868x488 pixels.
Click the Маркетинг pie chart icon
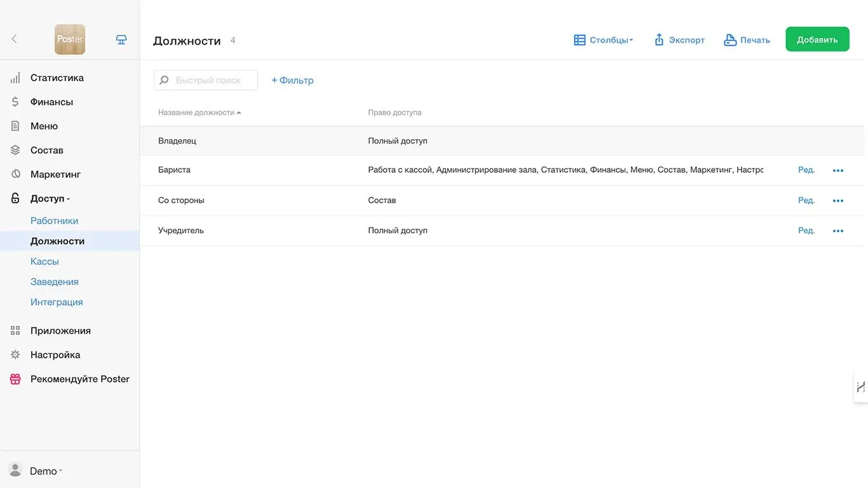(15, 174)
